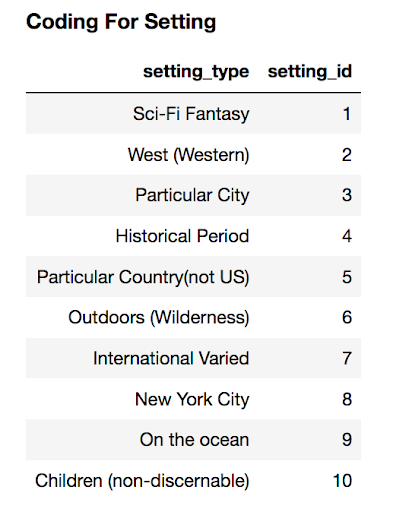Click the 'International Varied' cell
The width and height of the screenshot is (412, 512).
(x=171, y=358)
